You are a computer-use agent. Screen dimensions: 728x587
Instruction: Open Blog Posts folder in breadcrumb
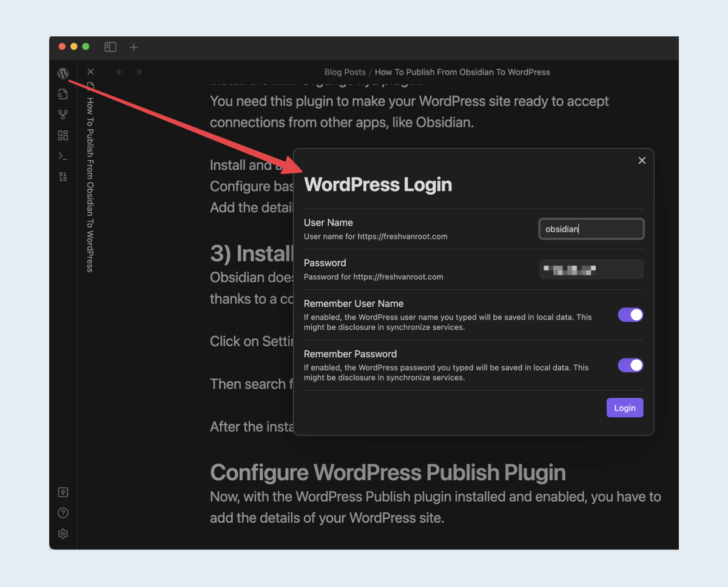(x=345, y=72)
